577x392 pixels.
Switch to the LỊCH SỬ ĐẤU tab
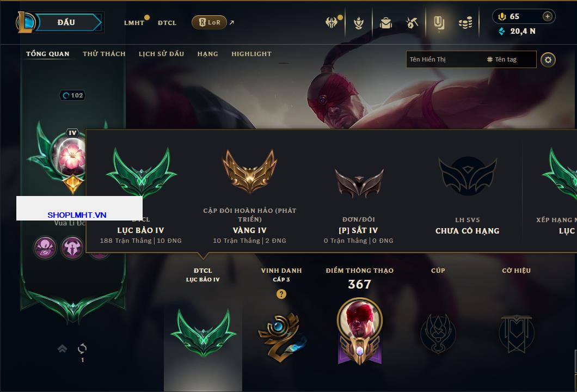(161, 54)
